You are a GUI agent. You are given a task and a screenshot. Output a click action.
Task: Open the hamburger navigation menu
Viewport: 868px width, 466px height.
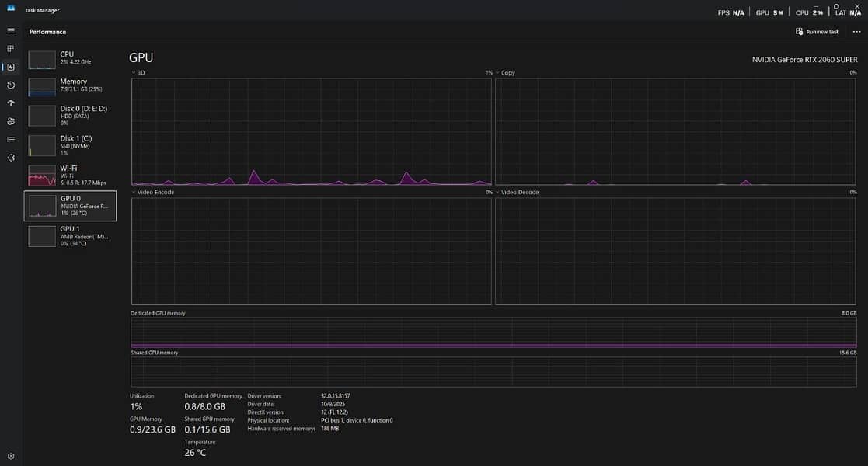tap(11, 31)
